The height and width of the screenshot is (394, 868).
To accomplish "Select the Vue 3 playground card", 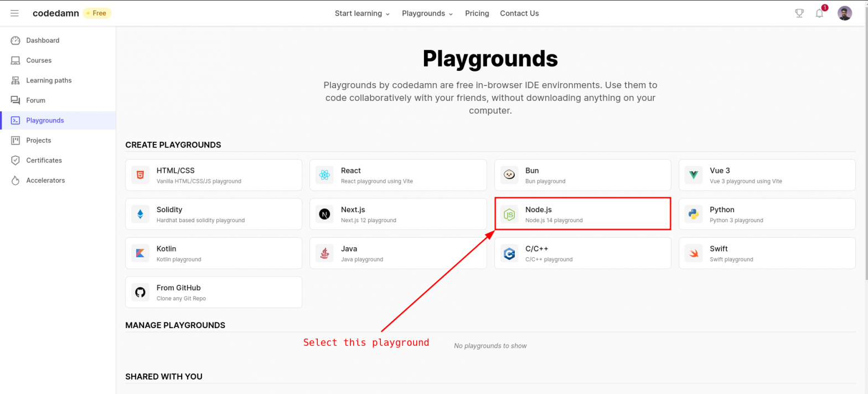I will pos(767,175).
